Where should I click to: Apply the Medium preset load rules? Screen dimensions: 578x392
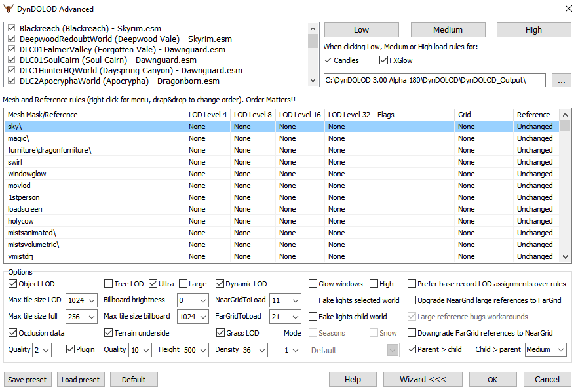coord(448,29)
